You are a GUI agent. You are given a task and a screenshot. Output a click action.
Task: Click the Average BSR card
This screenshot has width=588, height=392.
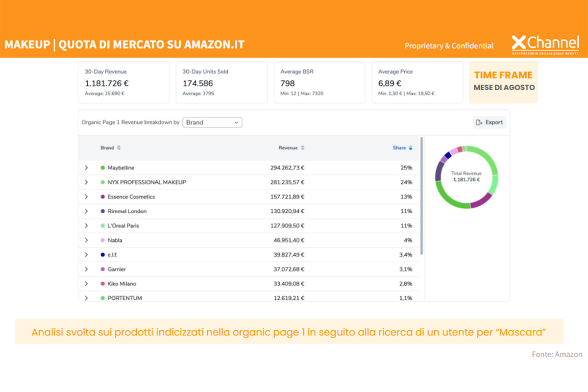click(x=319, y=82)
